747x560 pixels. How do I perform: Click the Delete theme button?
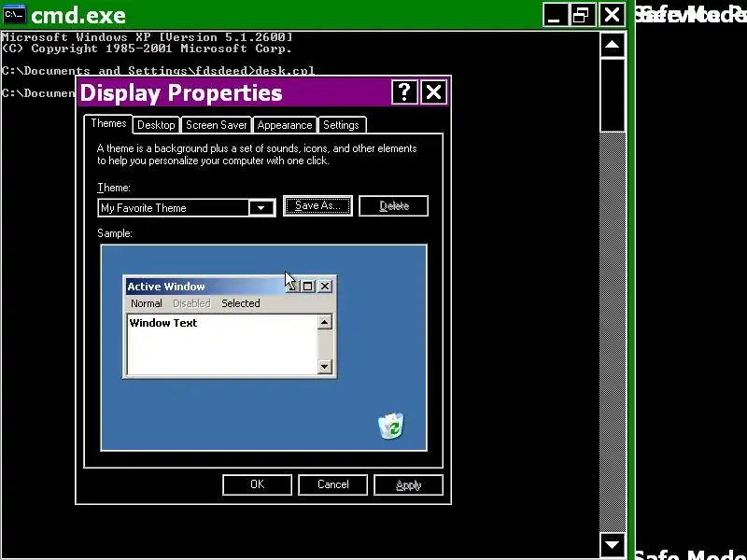pyautogui.click(x=393, y=205)
